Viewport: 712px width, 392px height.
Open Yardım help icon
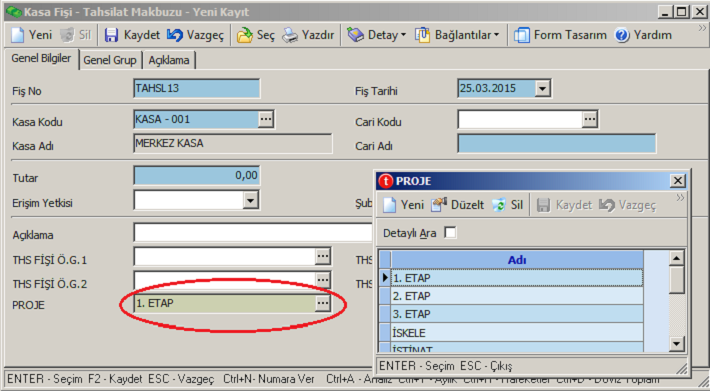(x=622, y=35)
